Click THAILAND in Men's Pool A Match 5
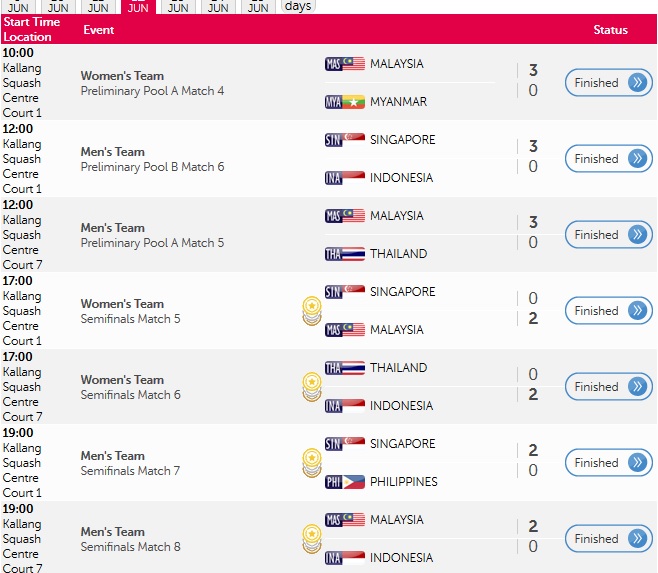The width and height of the screenshot is (658, 573). click(x=398, y=254)
